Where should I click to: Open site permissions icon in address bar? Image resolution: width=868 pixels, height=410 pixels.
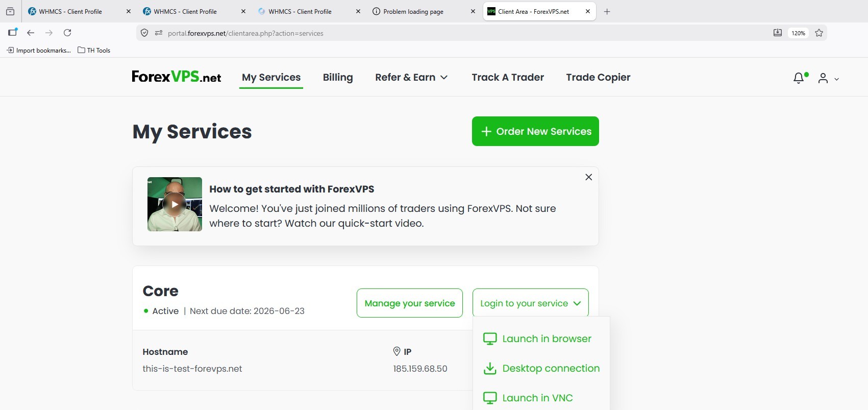[x=159, y=33]
